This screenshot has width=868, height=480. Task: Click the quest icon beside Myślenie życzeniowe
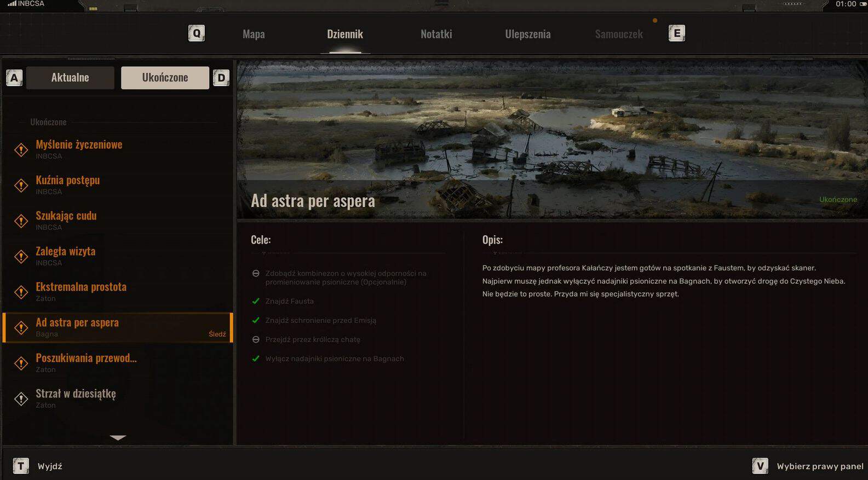point(21,149)
